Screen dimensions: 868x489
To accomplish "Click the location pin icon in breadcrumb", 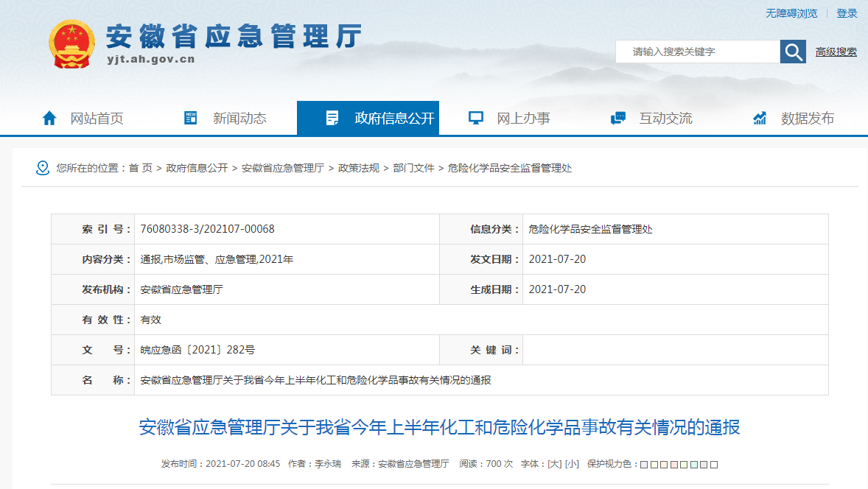I will tap(43, 168).
